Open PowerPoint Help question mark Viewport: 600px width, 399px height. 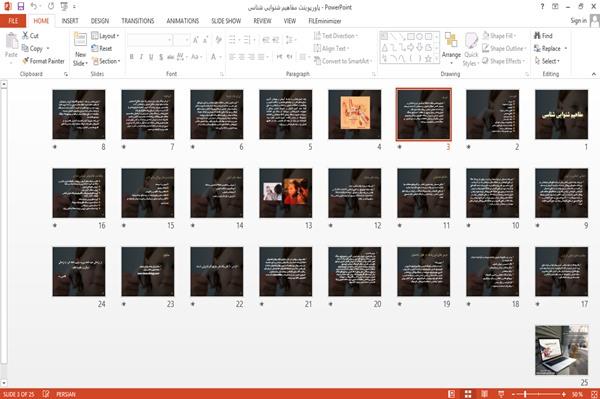(x=542, y=7)
